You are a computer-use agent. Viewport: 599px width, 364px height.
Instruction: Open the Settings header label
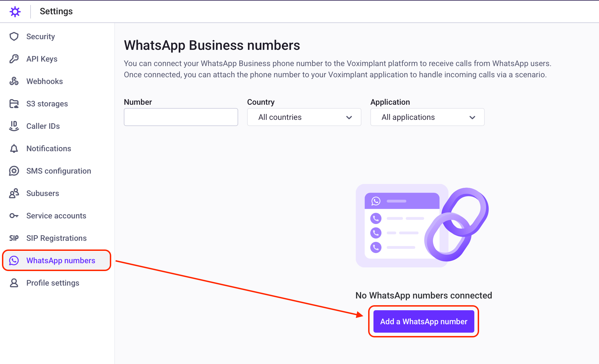pyautogui.click(x=56, y=11)
